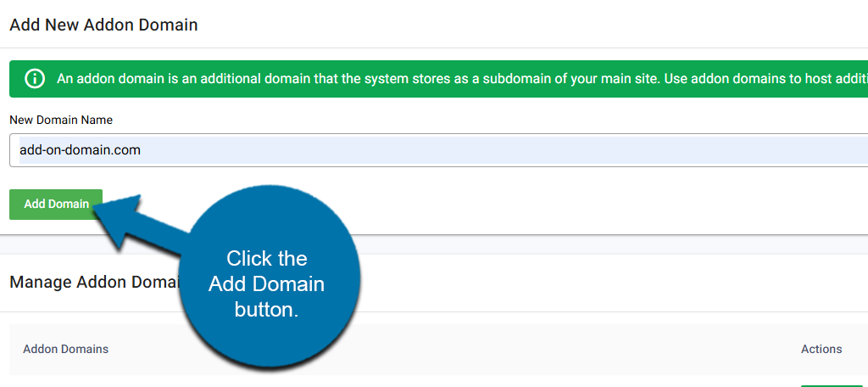
Task: Click the add-on-domain.com text in the field
Action: (x=80, y=150)
